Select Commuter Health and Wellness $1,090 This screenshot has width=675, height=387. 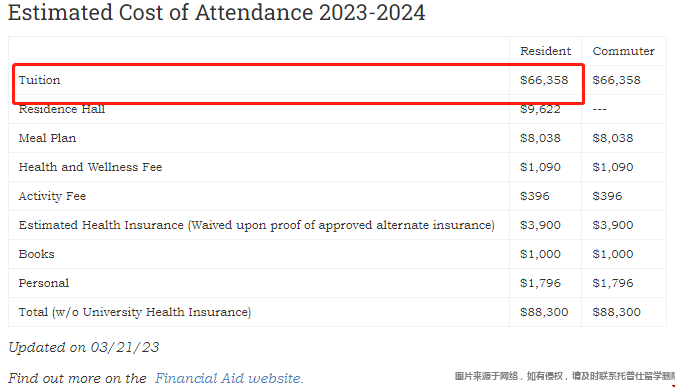(x=613, y=167)
